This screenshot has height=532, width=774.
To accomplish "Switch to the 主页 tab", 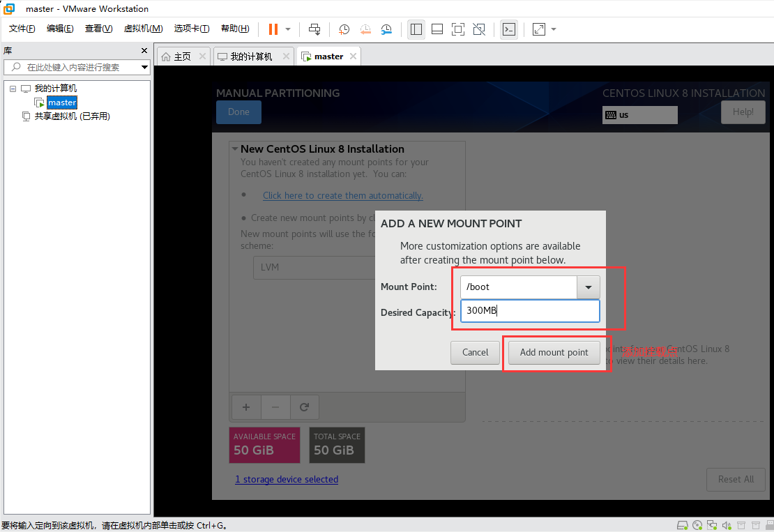I will 176,56.
